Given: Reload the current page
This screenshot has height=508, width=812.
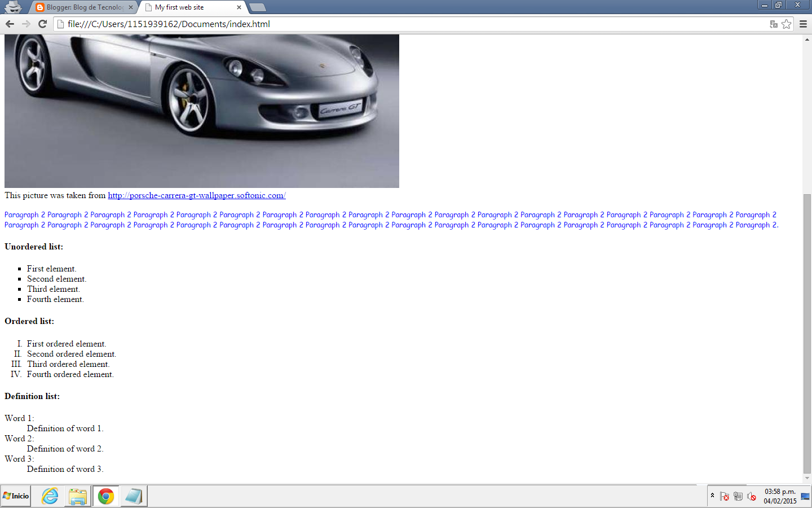Looking at the screenshot, I should [x=42, y=24].
